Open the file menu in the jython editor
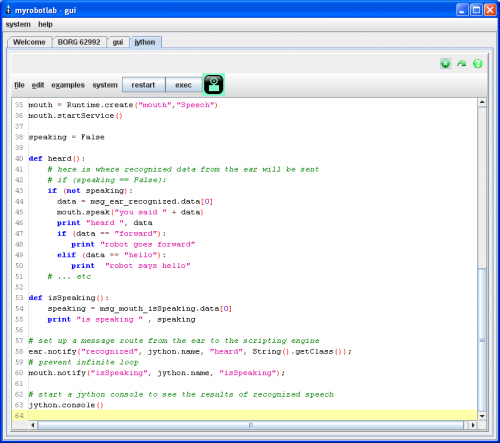500x443 pixels. click(x=19, y=85)
